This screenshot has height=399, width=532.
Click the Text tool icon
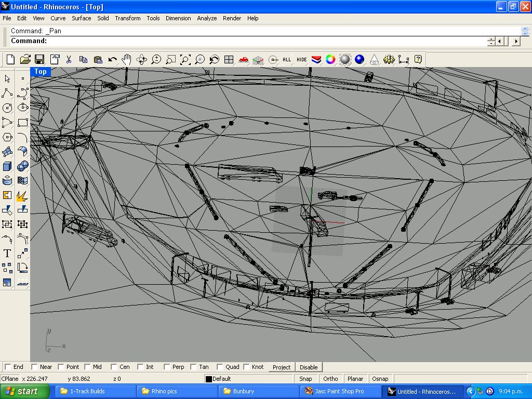[x=7, y=254]
